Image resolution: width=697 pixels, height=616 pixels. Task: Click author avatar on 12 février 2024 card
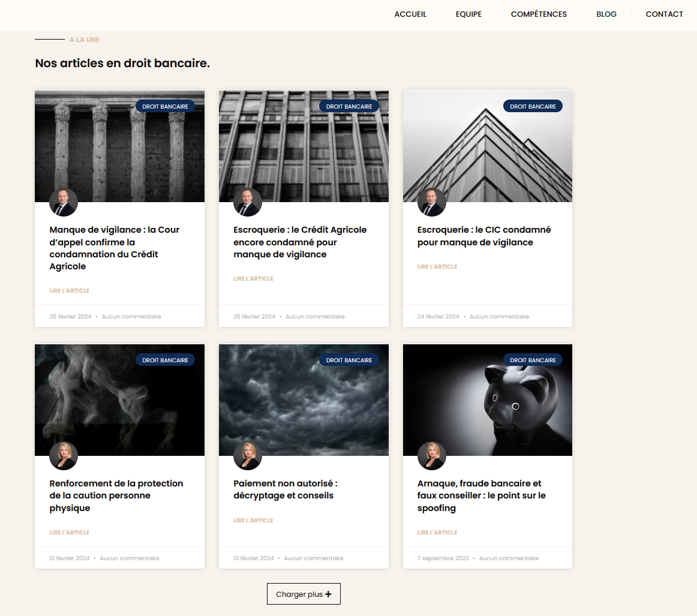64,456
